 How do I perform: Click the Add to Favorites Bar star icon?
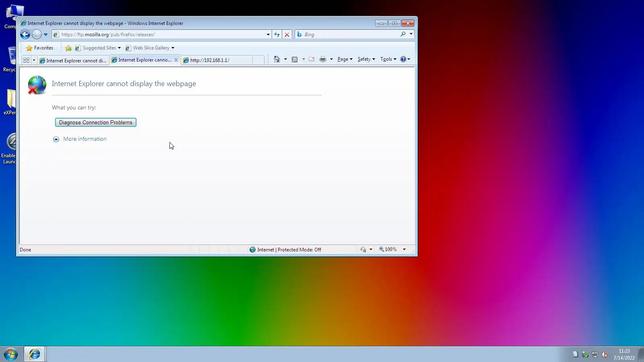pos(68,48)
